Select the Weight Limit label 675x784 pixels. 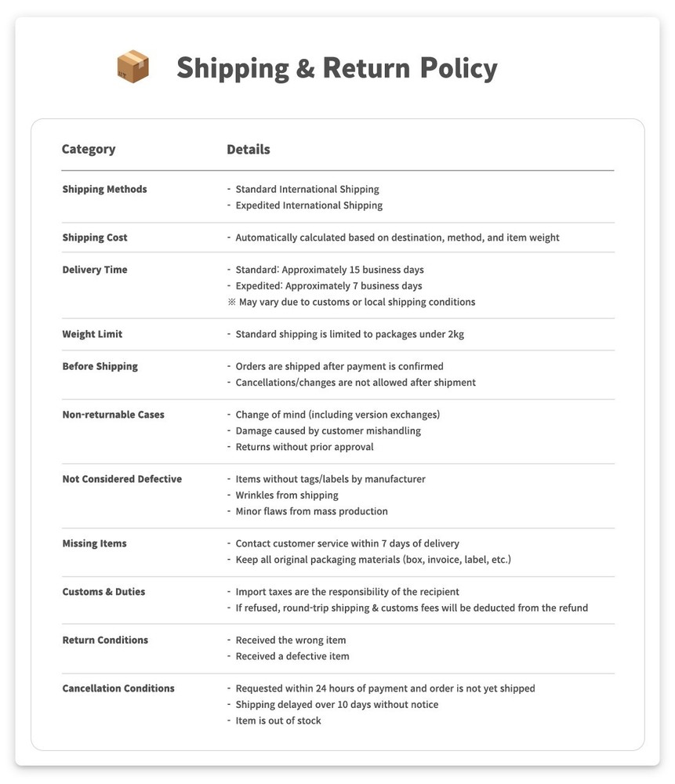(93, 334)
